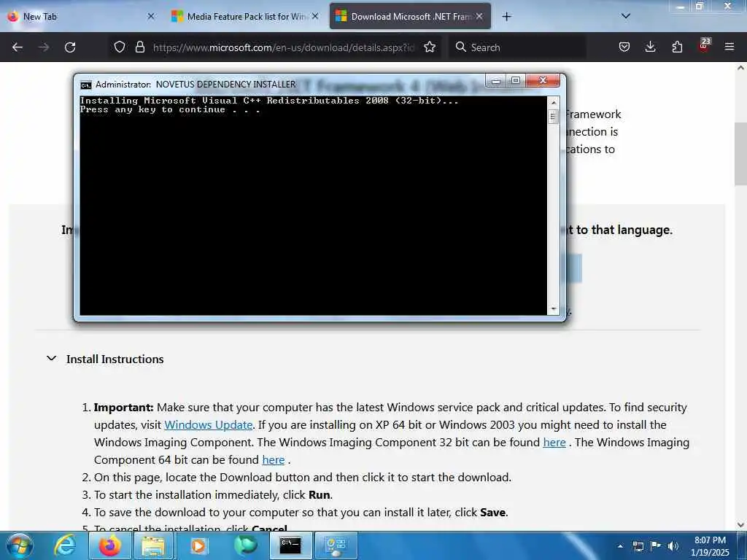
Task: Open a new browser tab
Action: [x=506, y=17]
